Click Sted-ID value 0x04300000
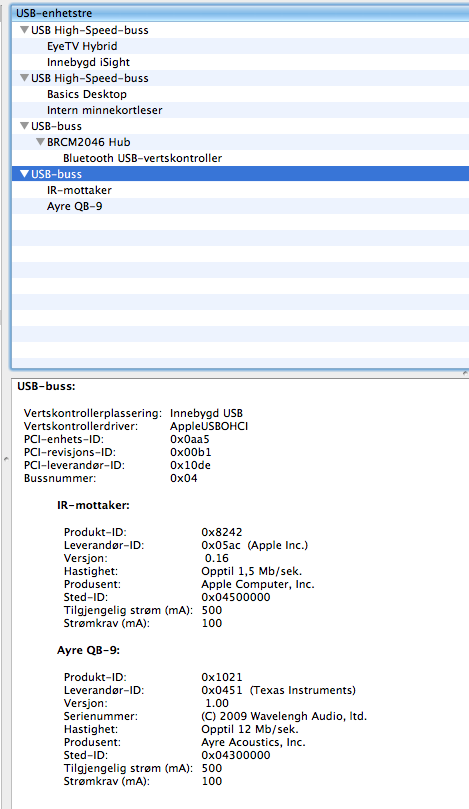 pyautogui.click(x=236, y=755)
